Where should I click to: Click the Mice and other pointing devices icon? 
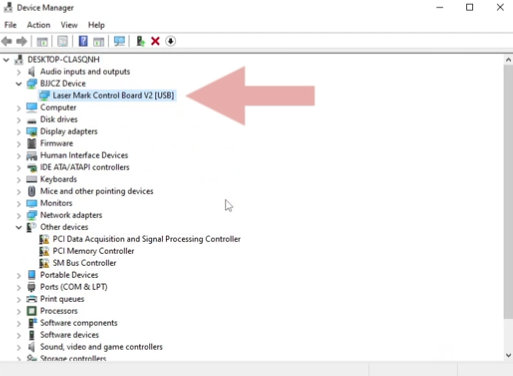[x=32, y=191]
